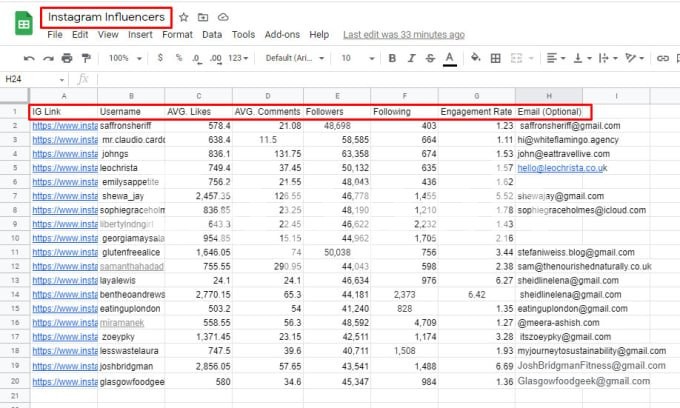Expand the zoom level dropdown

click(x=125, y=58)
